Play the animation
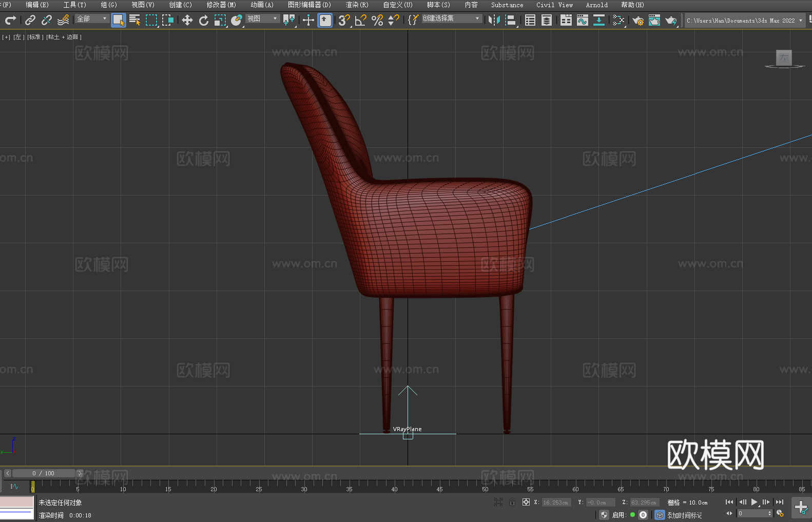The width and height of the screenshot is (812, 522). coord(754,502)
